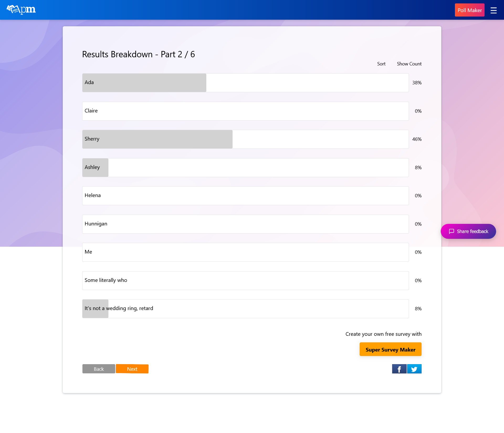Screen dimensions: 504x433
Task: Click the Share feedback pill button
Action: coord(472,231)
